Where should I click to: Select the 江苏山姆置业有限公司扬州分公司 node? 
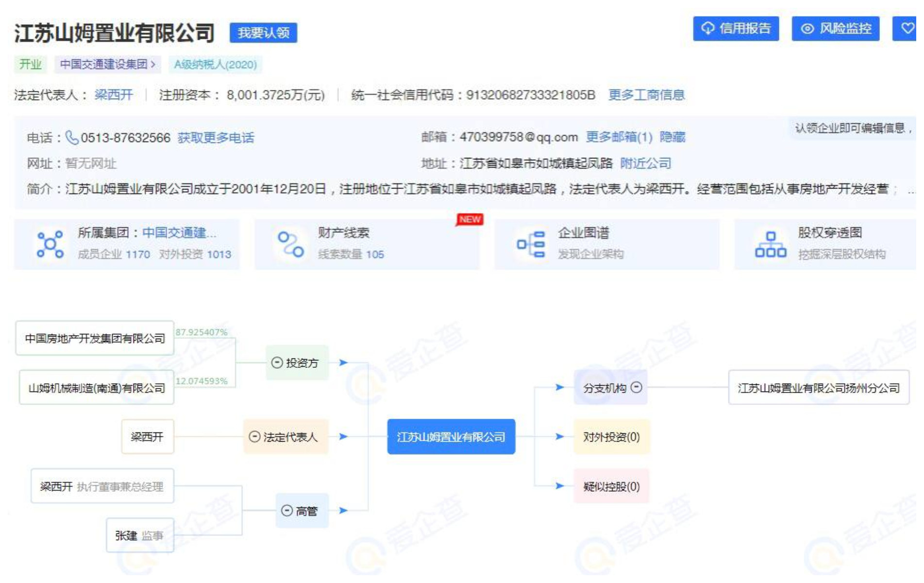point(818,388)
